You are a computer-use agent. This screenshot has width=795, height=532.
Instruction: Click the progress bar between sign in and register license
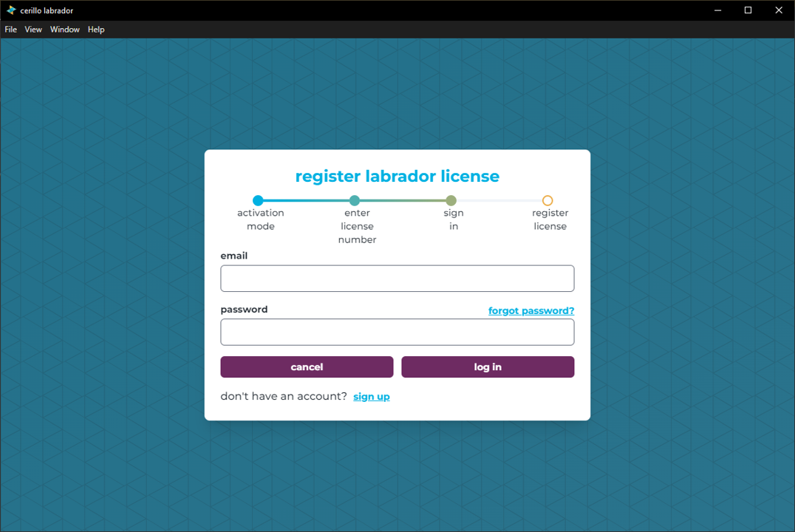pos(499,200)
